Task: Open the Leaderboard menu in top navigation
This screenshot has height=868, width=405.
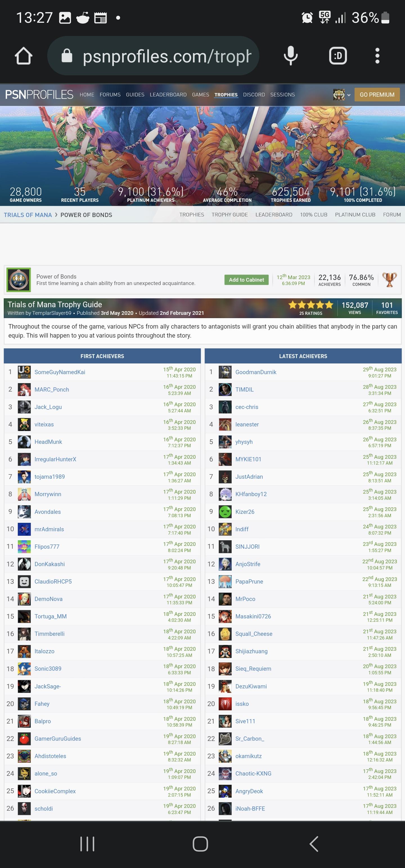Action: 168,95
